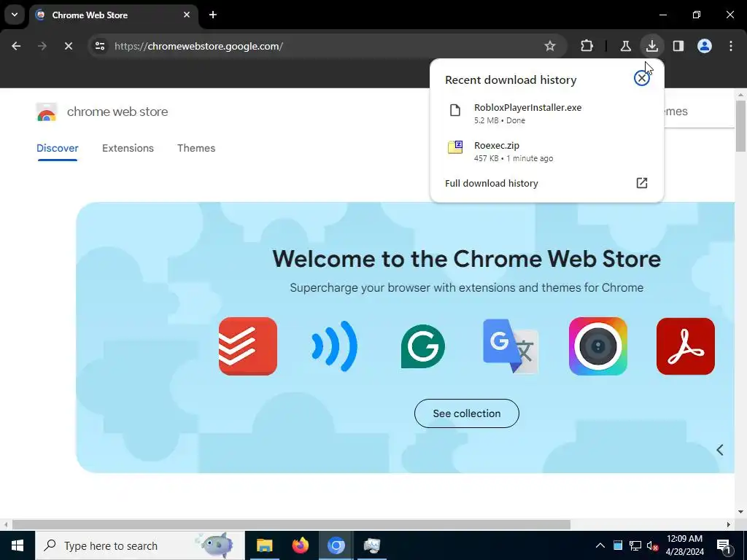Image resolution: width=747 pixels, height=560 pixels.
Task: Click the Adobe Acrobat red icon
Action: coord(686,346)
